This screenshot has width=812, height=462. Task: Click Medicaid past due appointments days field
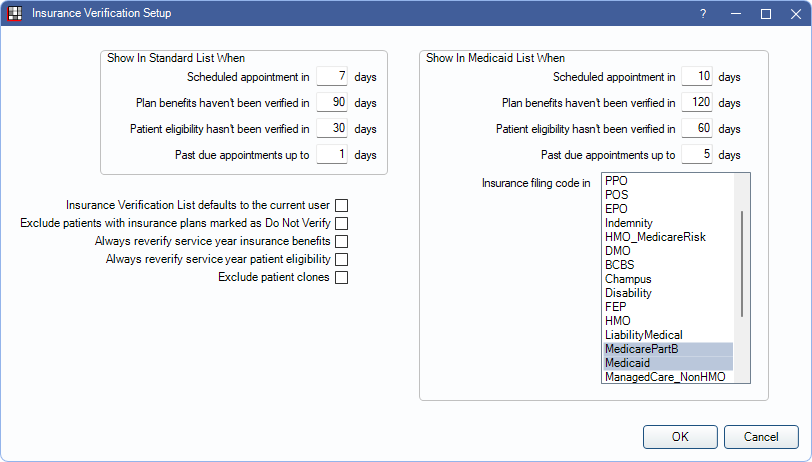[697, 154]
